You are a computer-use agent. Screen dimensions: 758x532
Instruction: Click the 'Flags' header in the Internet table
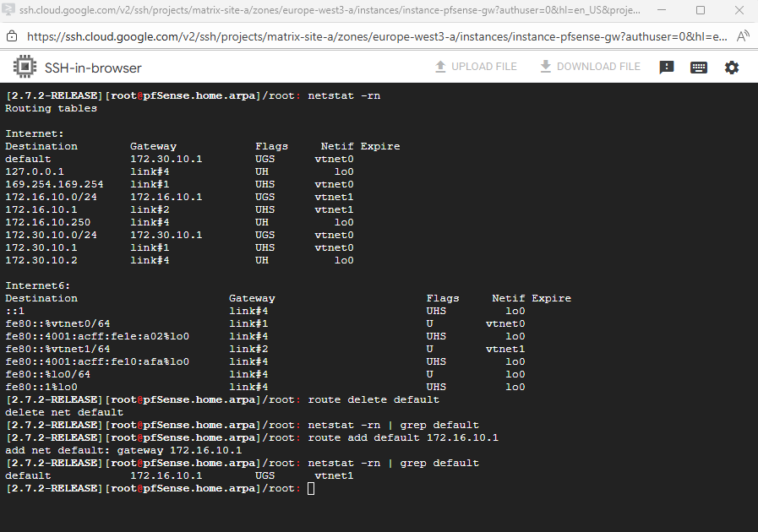point(272,146)
